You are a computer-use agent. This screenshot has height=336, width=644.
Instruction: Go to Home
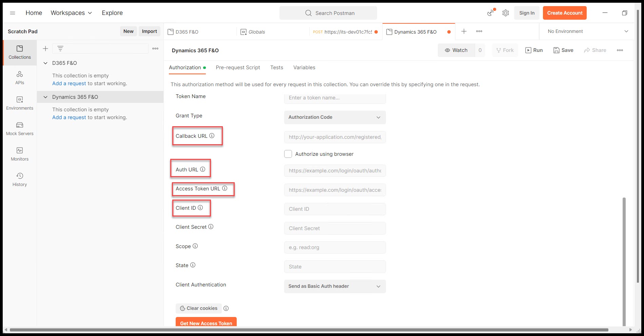pos(34,13)
